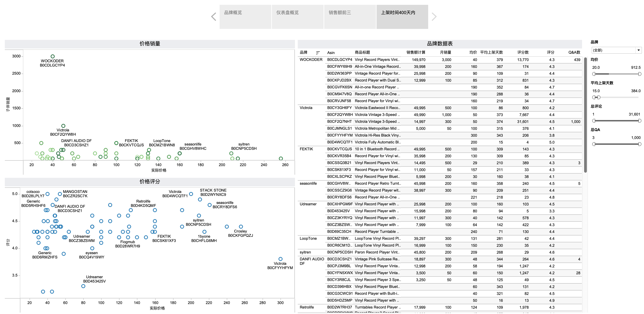644x314 pixels.
Task: Click sales value 149,970
Action: point(419,60)
